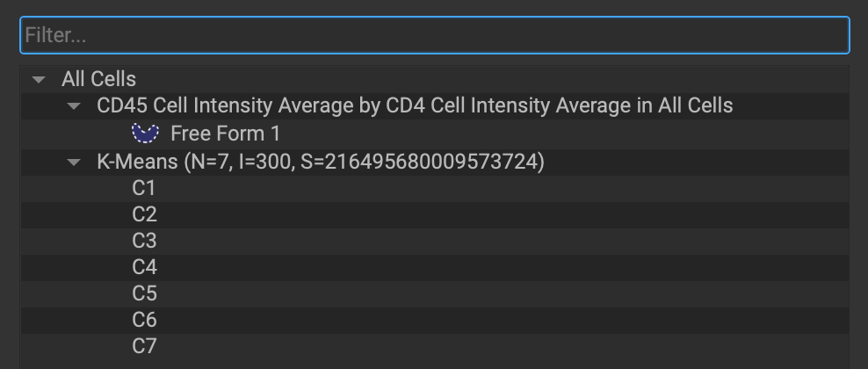868x369 pixels.
Task: Select cluster C1
Action: tap(144, 188)
